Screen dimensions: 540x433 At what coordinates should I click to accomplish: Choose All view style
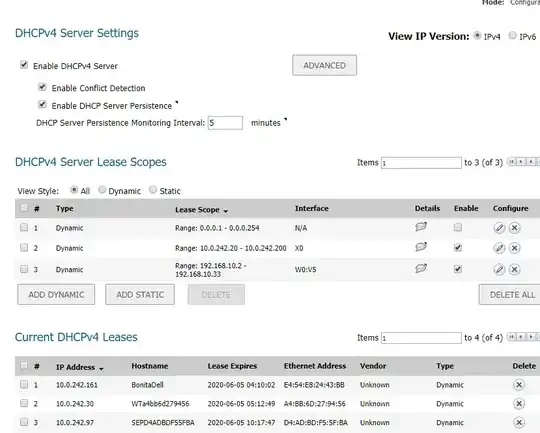74,190
